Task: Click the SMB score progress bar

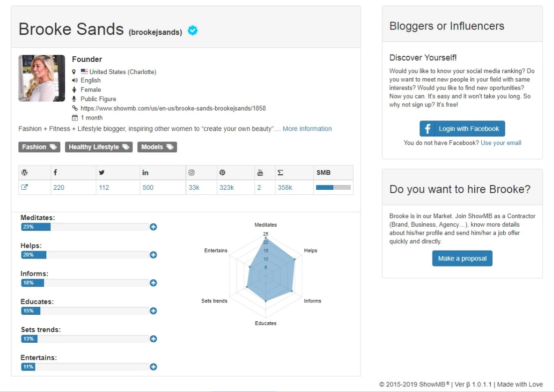Action: [333, 187]
